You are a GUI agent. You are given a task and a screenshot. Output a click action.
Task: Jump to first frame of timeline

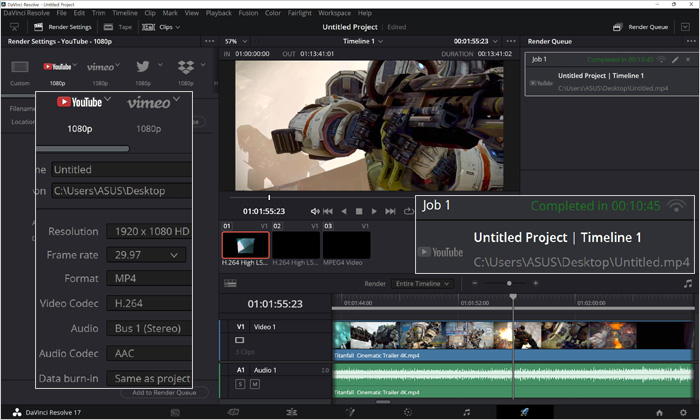pyautogui.click(x=328, y=211)
